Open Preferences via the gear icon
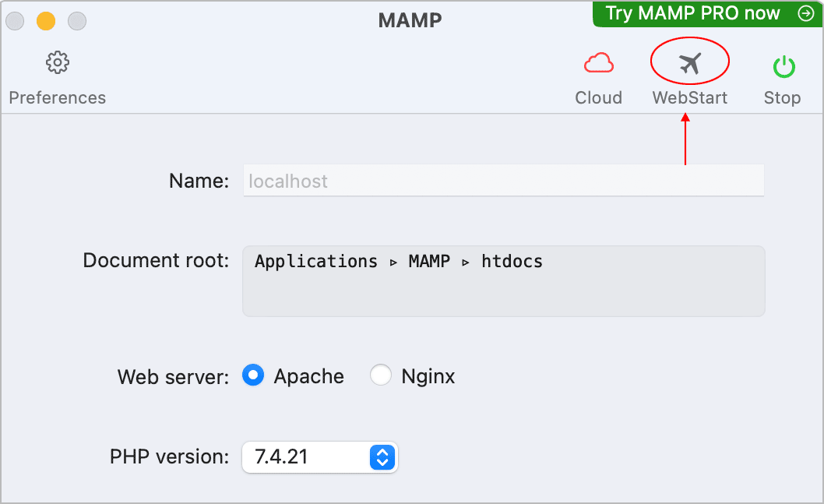824x504 pixels. point(58,62)
